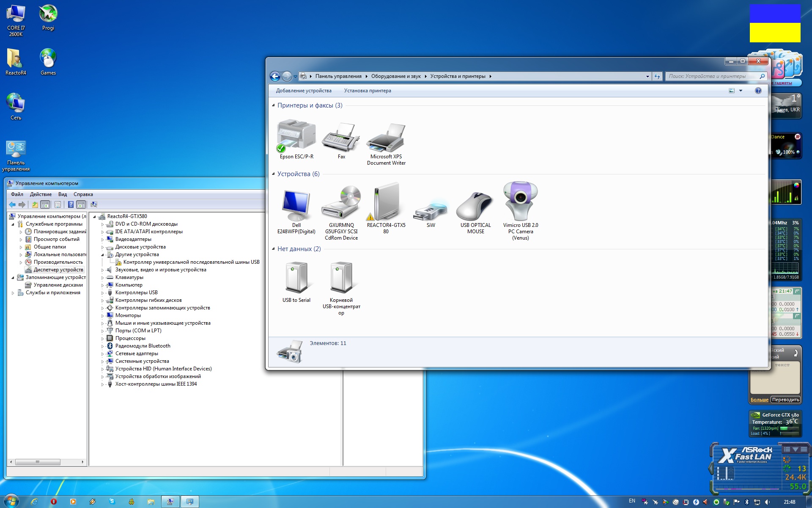Collapse the Принтеры и факсы group
The image size is (812, 508).
(x=273, y=105)
